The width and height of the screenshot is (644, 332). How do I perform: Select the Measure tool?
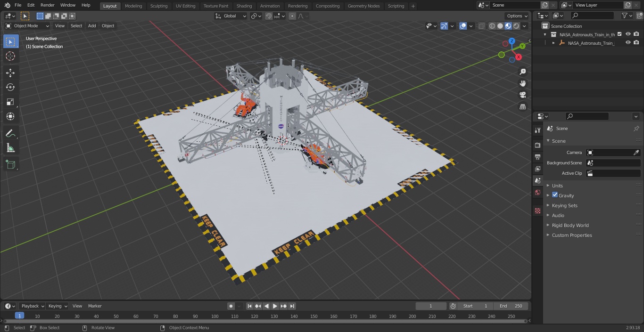(x=10, y=148)
